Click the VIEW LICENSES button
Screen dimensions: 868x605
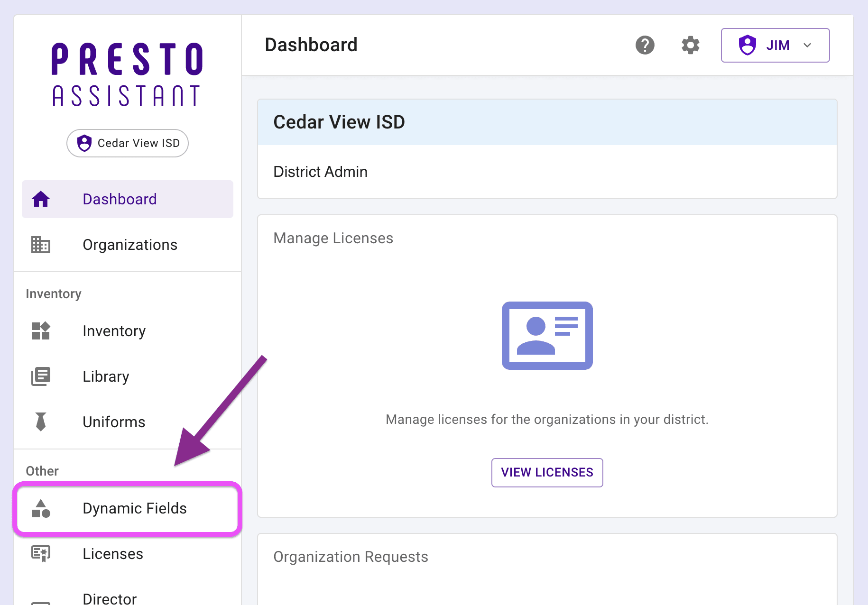pyautogui.click(x=547, y=472)
